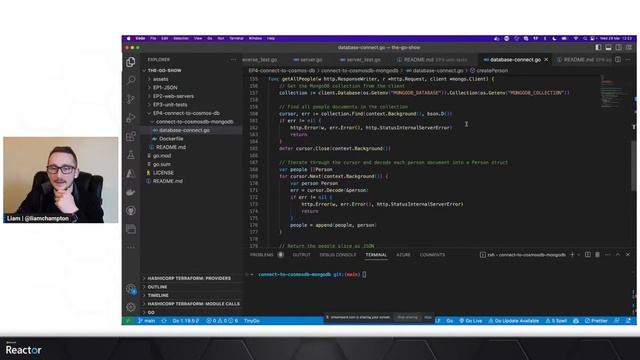Open editor more actions ellipsis menu
This screenshot has height=360, width=640.
(629, 60)
